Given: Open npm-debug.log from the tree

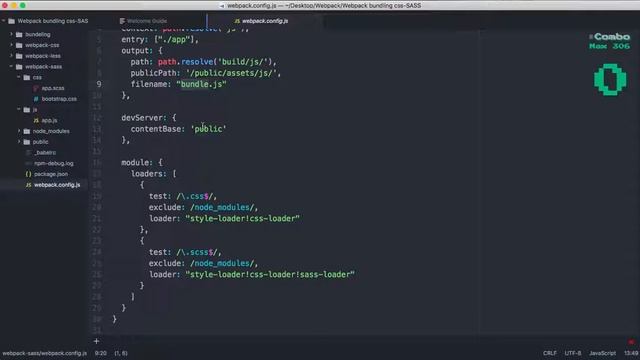Looking at the screenshot, I should (53, 163).
